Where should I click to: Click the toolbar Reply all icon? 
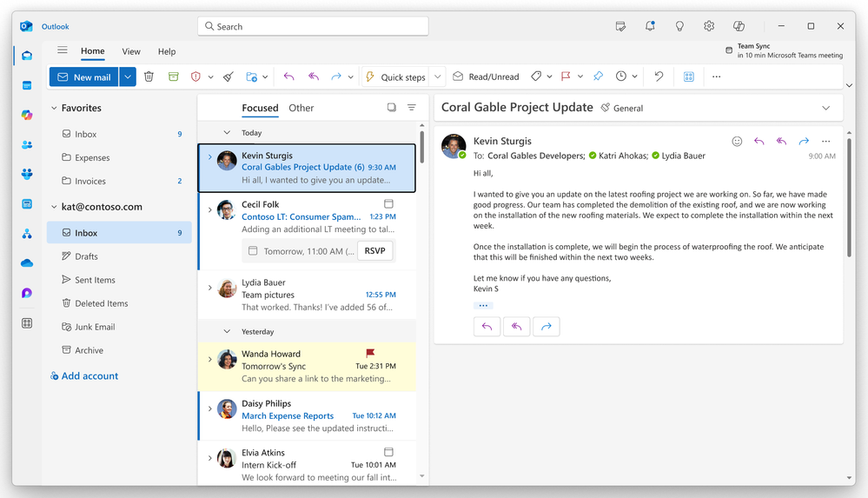314,76
